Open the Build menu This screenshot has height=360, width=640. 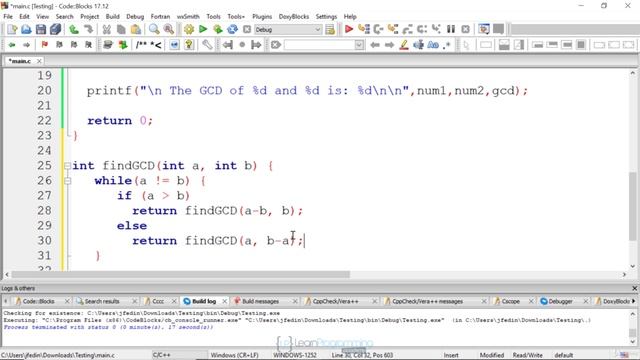(112, 16)
